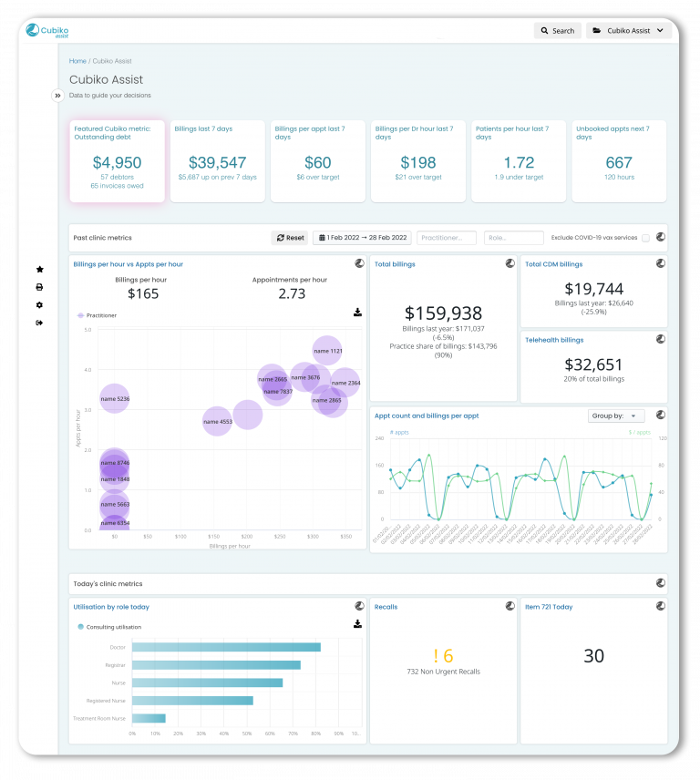
Task: Click the Registrar utilisation bar
Action: (x=216, y=665)
